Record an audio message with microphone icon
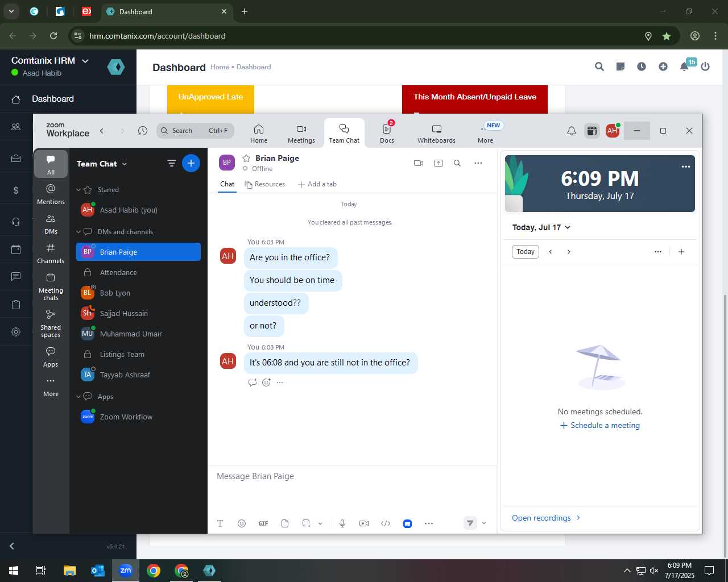728x582 pixels. coord(342,523)
